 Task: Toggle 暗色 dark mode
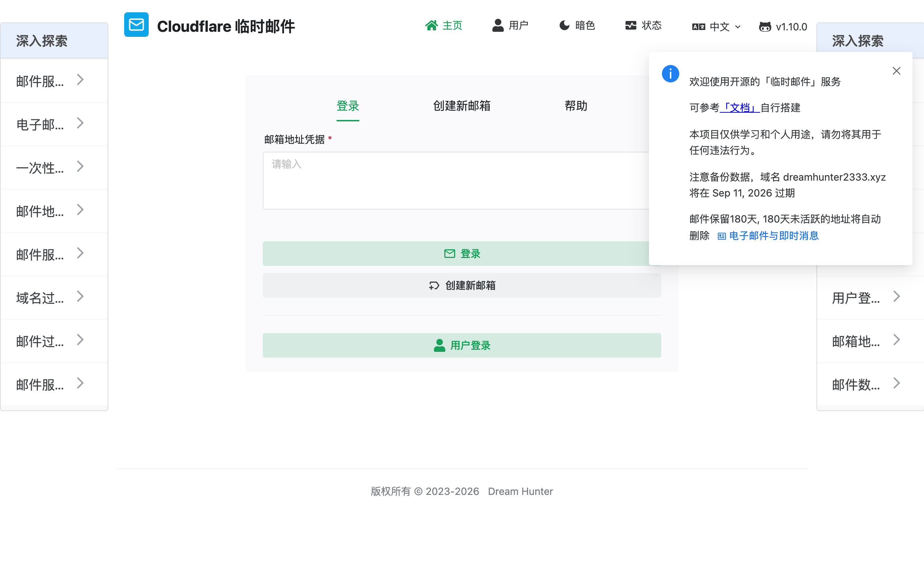click(x=577, y=26)
